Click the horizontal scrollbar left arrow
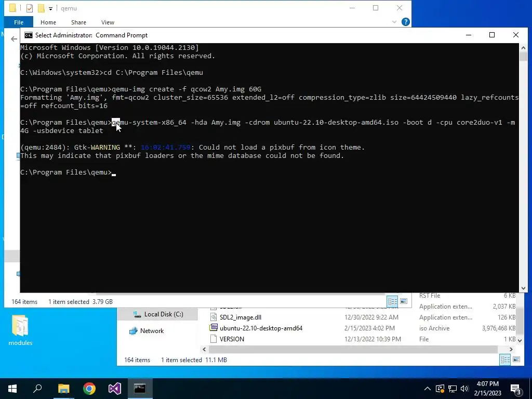The width and height of the screenshot is (532, 399). [204, 350]
